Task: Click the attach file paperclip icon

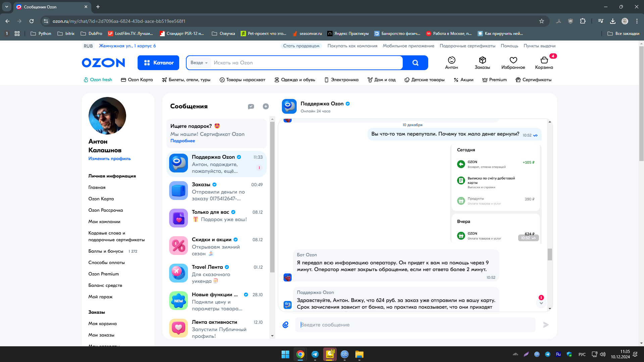Action: 286,325
